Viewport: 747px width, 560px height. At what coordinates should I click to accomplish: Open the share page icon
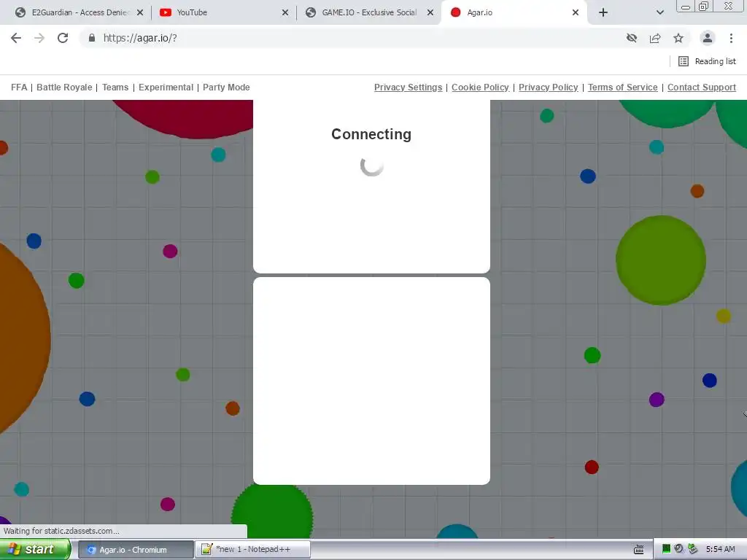click(x=655, y=38)
